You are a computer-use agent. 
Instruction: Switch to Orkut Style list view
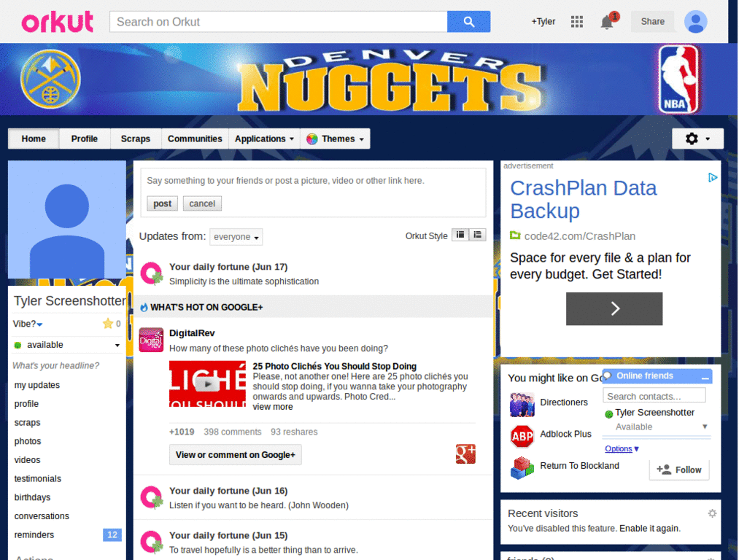[477, 235]
